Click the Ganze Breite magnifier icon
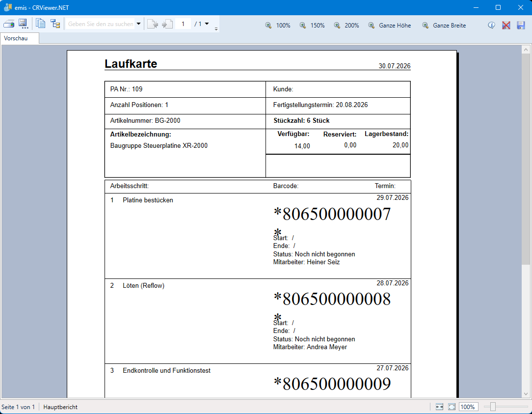The height and width of the screenshot is (414, 532). click(x=426, y=25)
